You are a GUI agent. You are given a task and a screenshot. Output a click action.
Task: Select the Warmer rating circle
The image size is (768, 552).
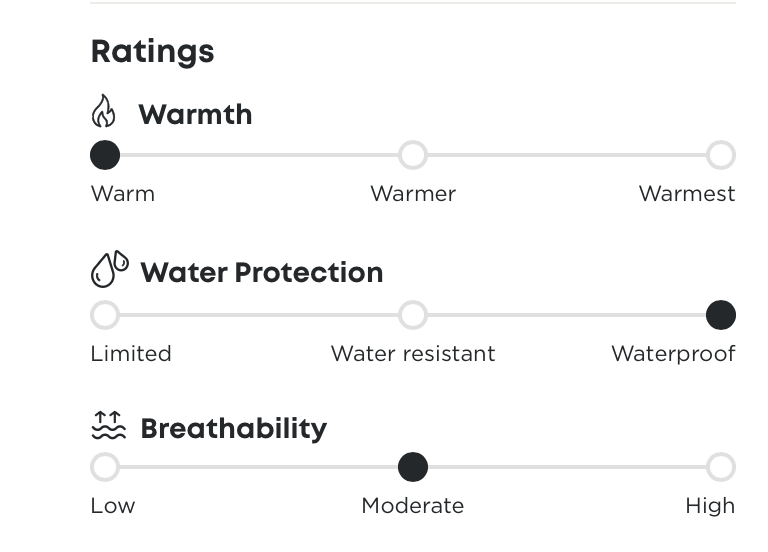coord(413,155)
